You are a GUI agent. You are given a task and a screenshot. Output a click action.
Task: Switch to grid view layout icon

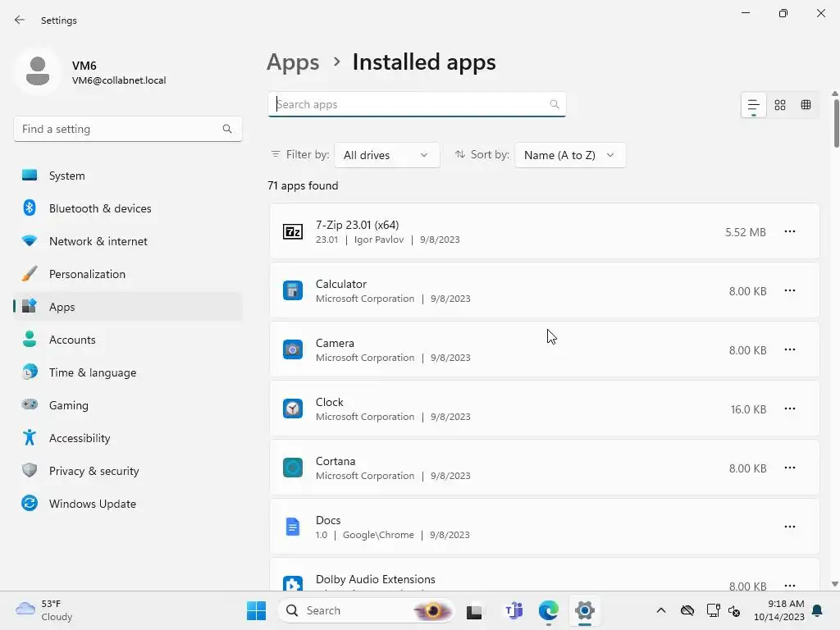click(x=779, y=105)
